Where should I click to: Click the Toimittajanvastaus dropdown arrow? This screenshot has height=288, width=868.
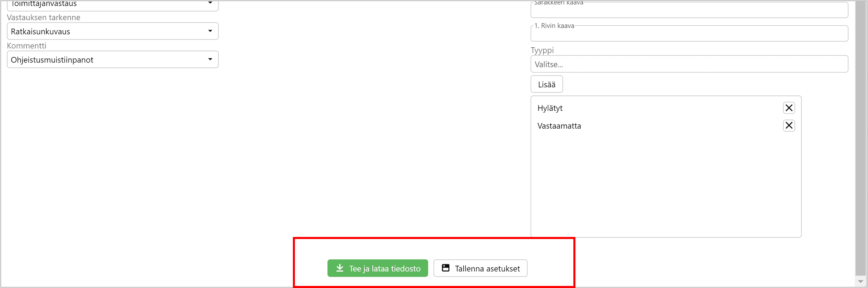click(210, 3)
